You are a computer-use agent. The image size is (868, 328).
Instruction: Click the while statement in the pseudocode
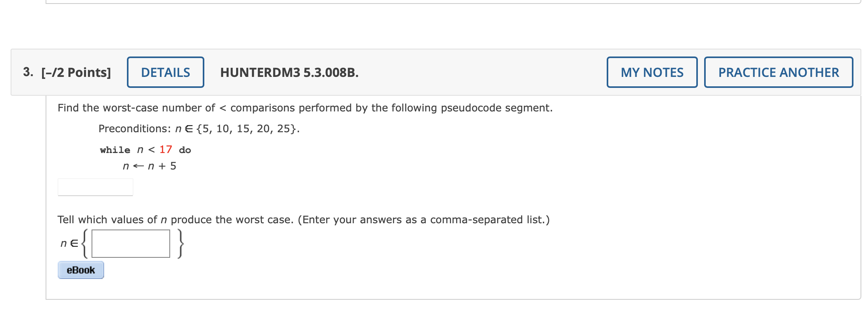(115, 149)
